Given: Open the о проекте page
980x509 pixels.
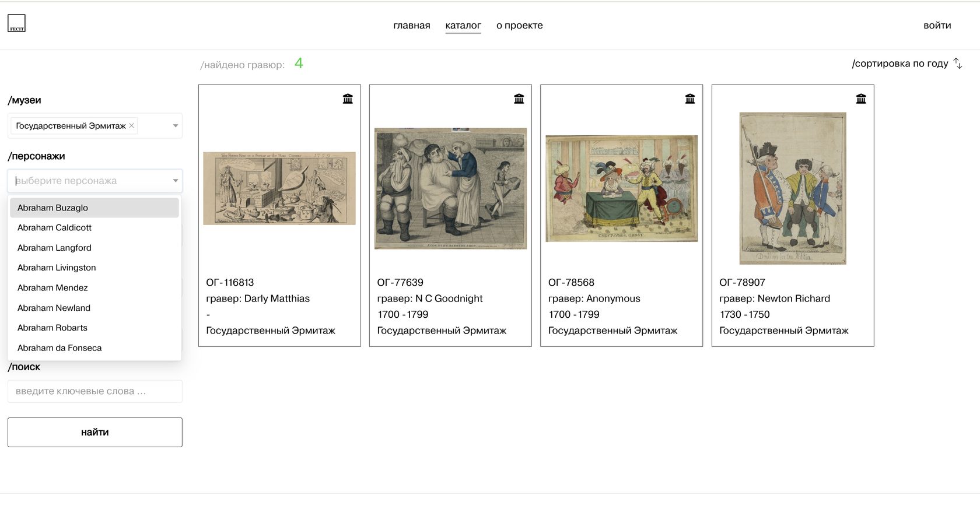Looking at the screenshot, I should point(519,25).
